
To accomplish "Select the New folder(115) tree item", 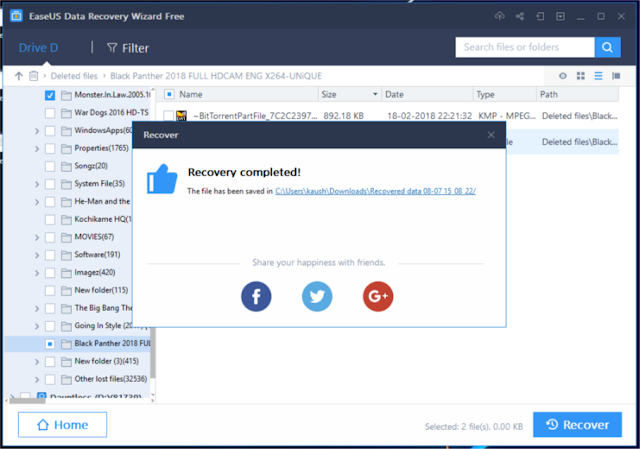I will point(101,290).
